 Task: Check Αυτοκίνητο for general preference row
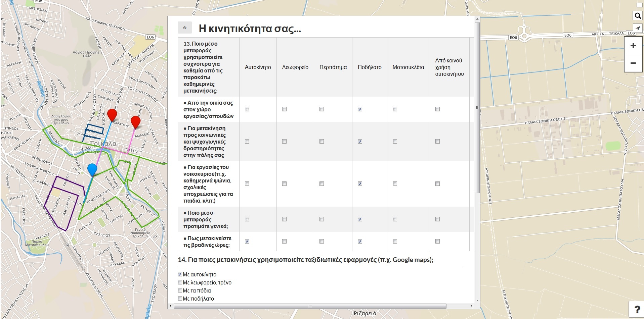click(247, 219)
